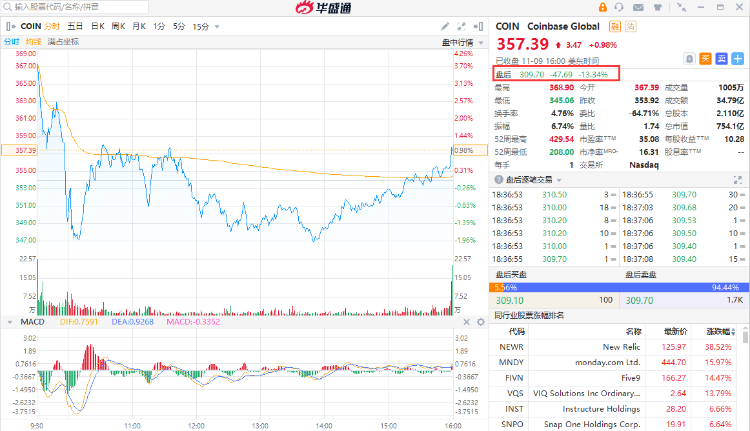
Task: Expand the tick trade panel icon
Action: click(738, 180)
